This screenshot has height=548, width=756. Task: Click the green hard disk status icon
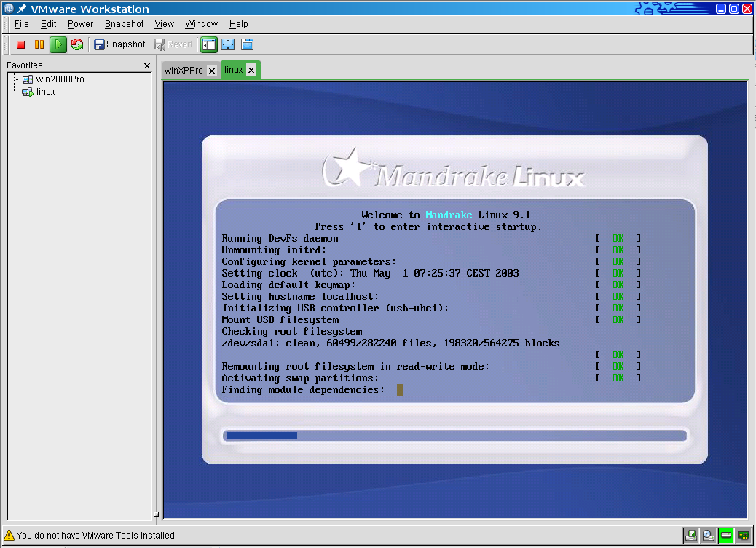coord(725,535)
